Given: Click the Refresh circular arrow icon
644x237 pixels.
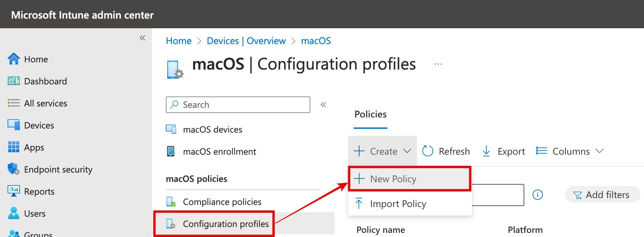Looking at the screenshot, I should click(428, 151).
